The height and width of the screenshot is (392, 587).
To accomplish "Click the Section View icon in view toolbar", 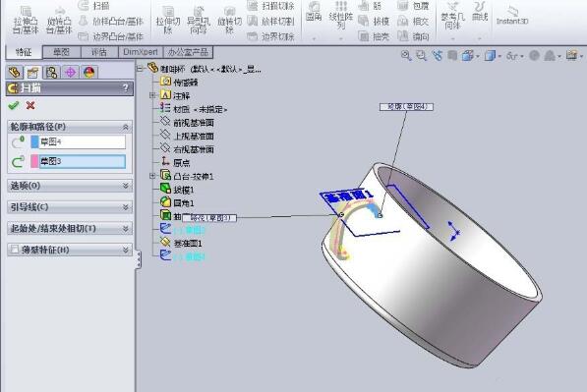I will click(x=452, y=56).
